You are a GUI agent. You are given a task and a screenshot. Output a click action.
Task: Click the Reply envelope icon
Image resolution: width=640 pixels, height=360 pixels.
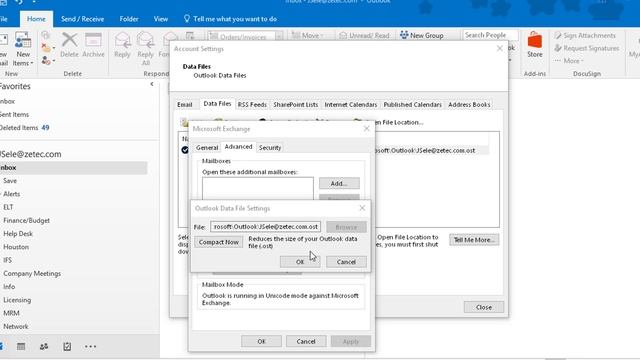click(x=122, y=40)
